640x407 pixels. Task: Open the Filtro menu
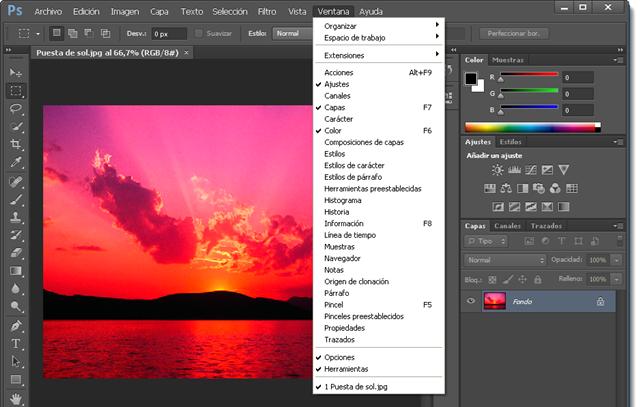point(266,11)
